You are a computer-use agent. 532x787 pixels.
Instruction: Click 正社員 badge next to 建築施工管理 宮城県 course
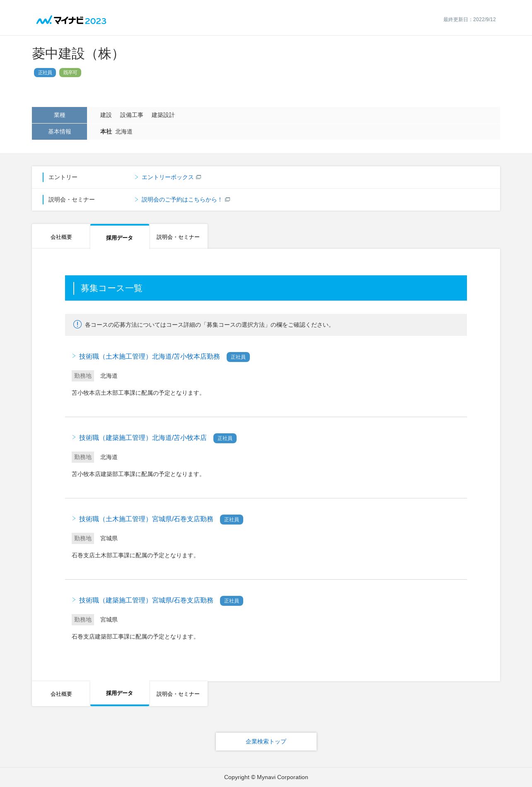click(232, 601)
